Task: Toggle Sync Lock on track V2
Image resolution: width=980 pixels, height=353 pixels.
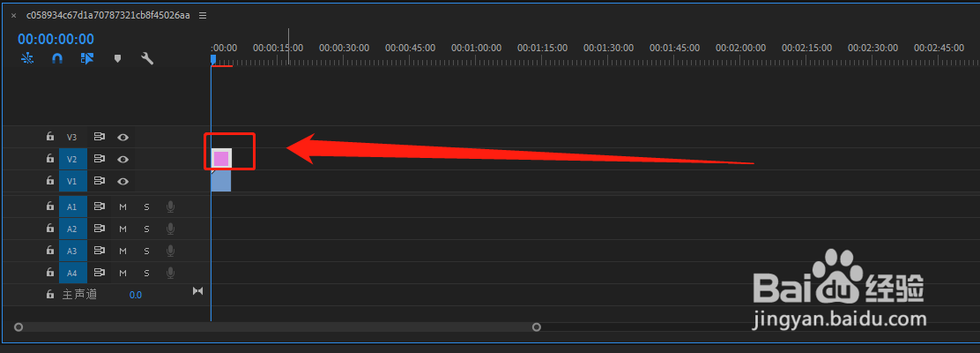Action: pyautogui.click(x=99, y=159)
